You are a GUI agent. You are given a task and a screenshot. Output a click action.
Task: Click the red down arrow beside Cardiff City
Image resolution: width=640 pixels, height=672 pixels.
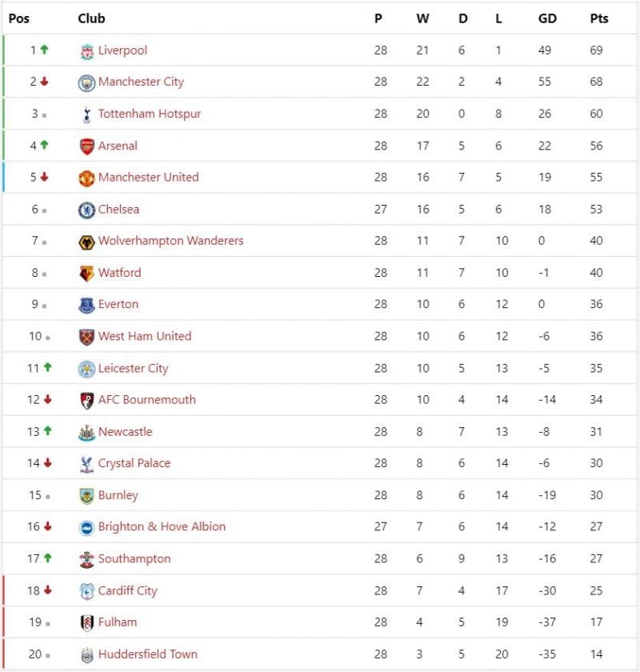pos(47,590)
